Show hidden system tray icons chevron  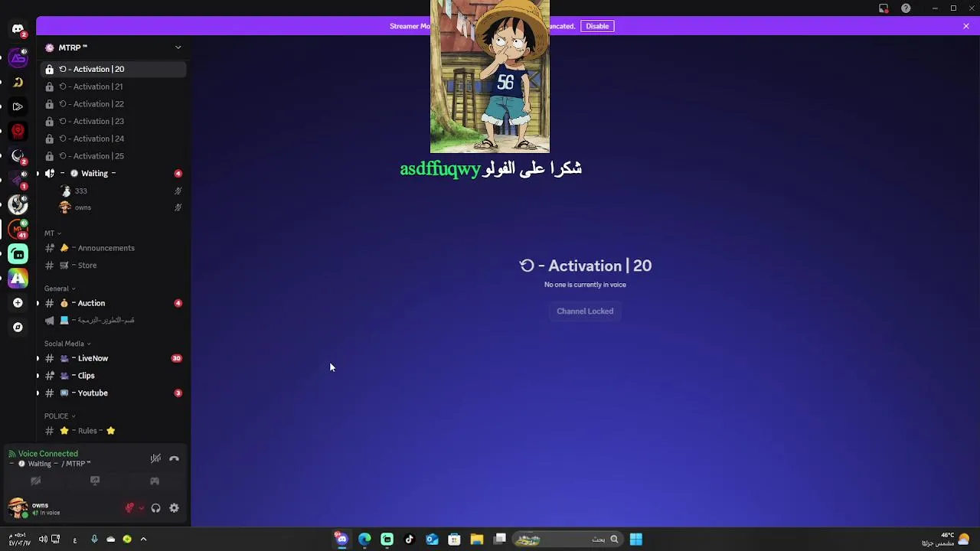click(143, 540)
